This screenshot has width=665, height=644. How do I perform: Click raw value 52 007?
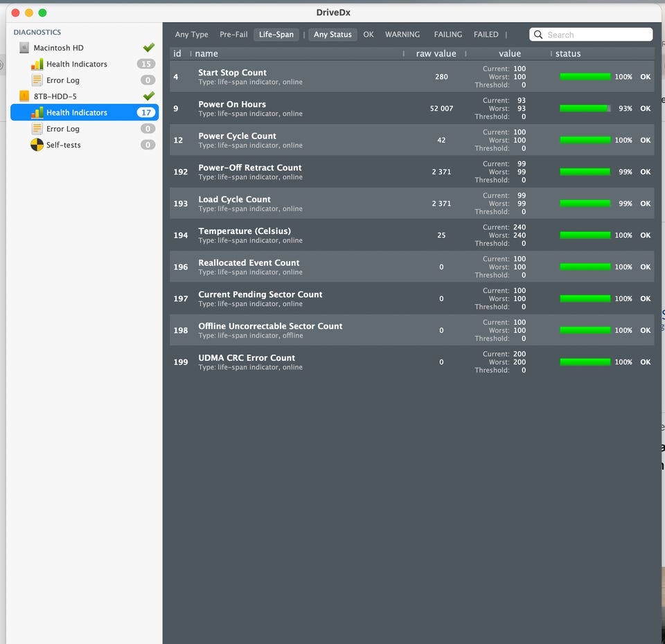(x=441, y=109)
